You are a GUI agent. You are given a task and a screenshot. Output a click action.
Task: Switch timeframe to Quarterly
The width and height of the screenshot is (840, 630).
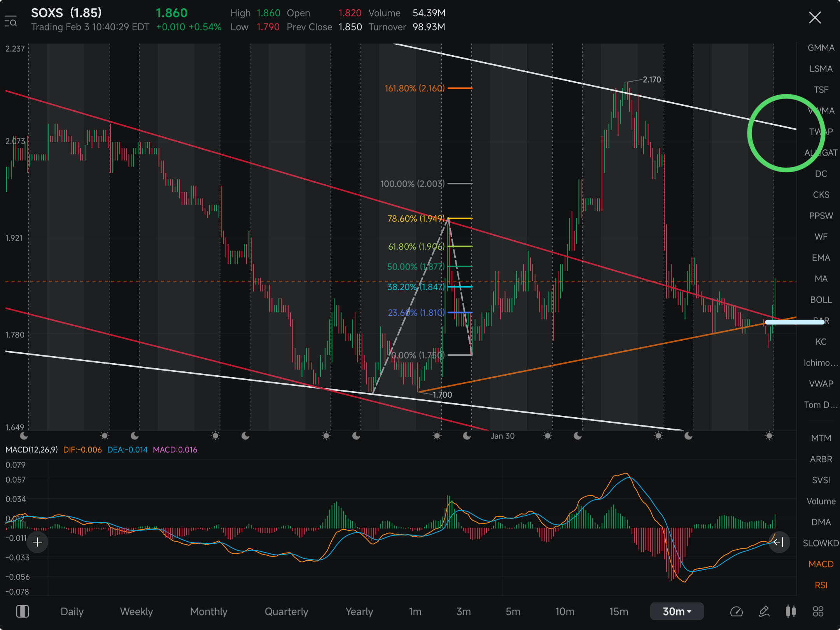(287, 611)
